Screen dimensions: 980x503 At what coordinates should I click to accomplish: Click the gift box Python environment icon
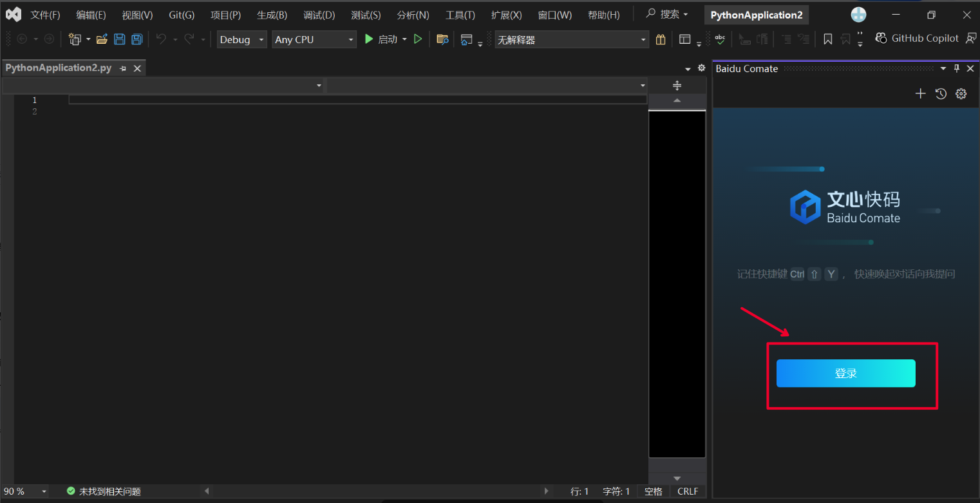click(x=661, y=39)
